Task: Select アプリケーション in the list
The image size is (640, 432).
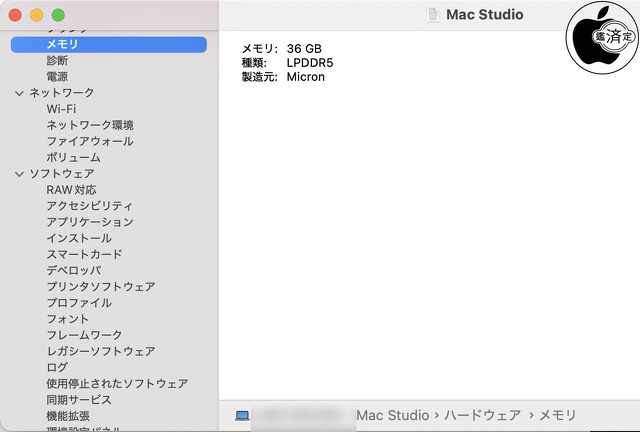Action: click(x=89, y=222)
